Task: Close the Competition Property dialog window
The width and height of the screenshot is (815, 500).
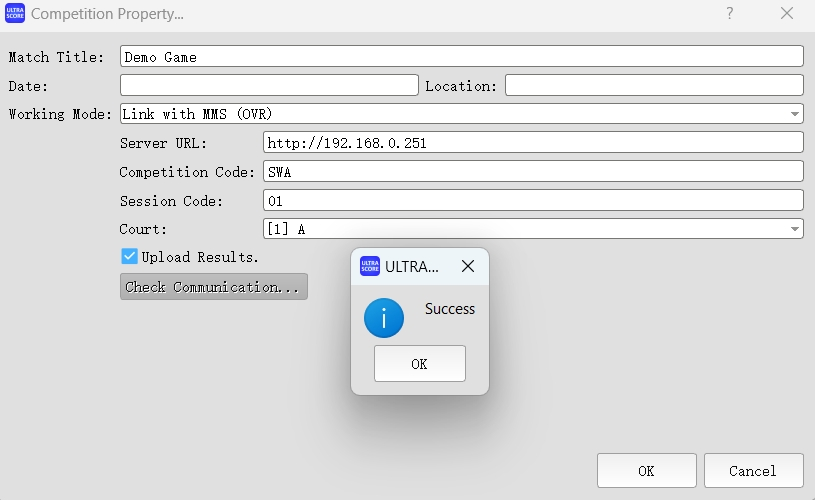Action: [787, 14]
